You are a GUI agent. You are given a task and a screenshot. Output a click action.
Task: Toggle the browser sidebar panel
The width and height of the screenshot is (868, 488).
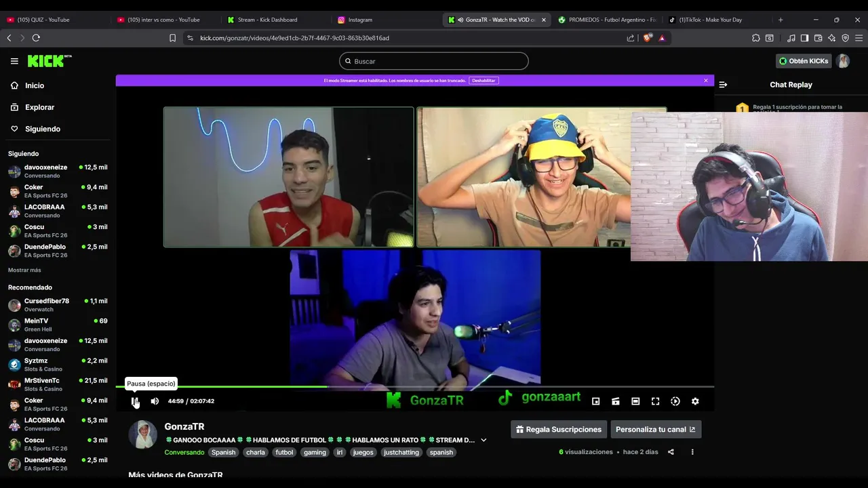pos(804,38)
